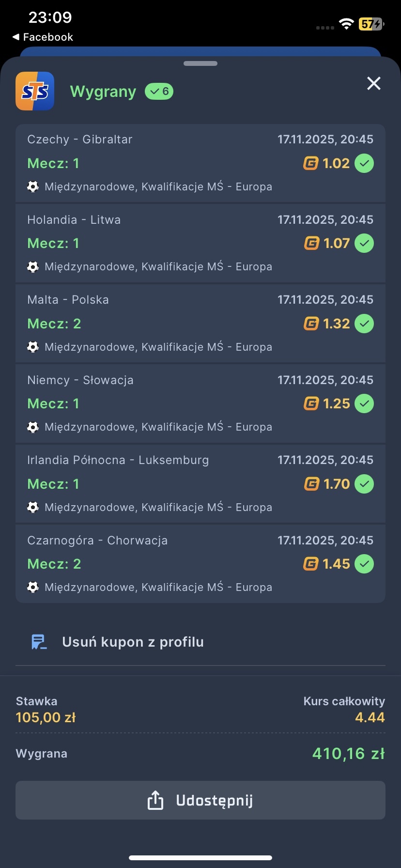This screenshot has height=868, width=401.
Task: Tap the 410,16 zł winnings amount
Action: [x=348, y=754]
